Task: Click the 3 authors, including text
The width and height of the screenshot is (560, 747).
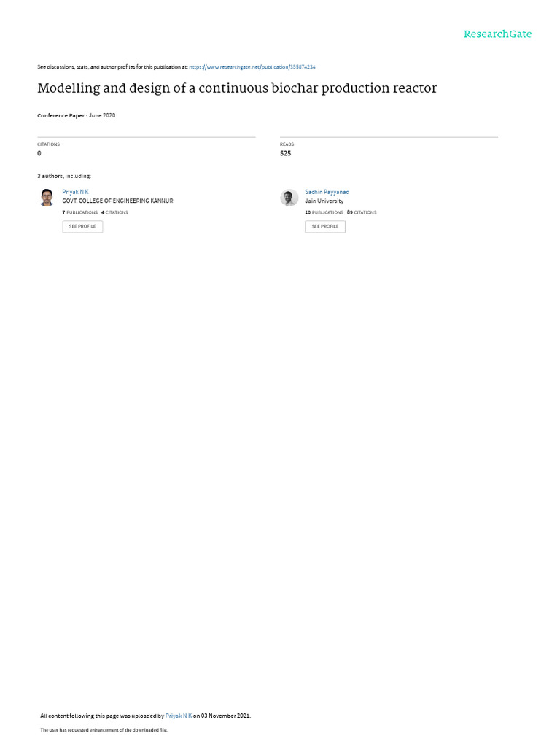Action: click(64, 177)
